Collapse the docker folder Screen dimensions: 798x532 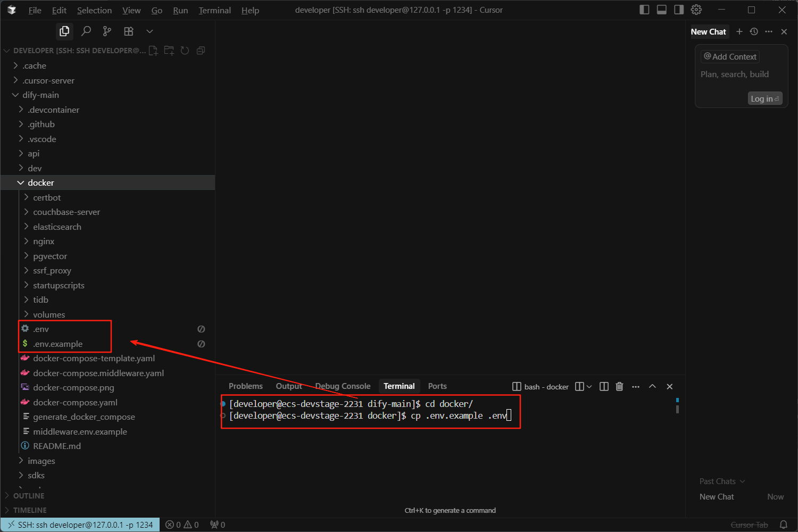coord(107,183)
